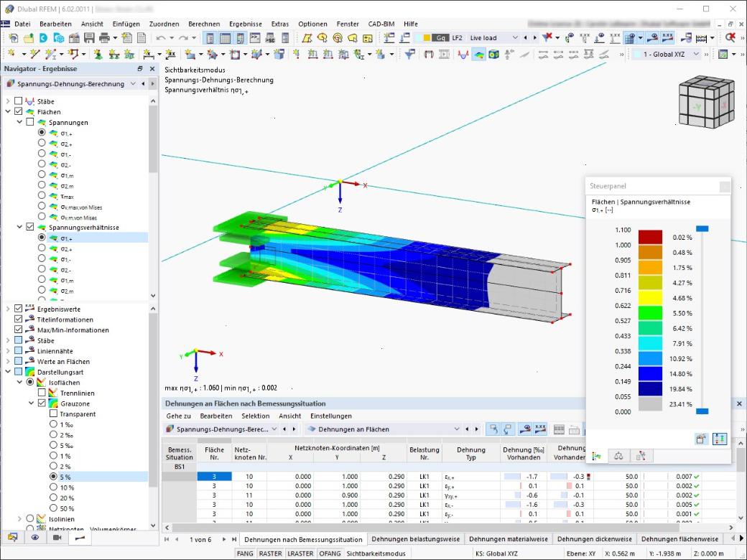The height and width of the screenshot is (560, 747).
Task: Expand the Stäbe tree node
Action: click(8, 101)
